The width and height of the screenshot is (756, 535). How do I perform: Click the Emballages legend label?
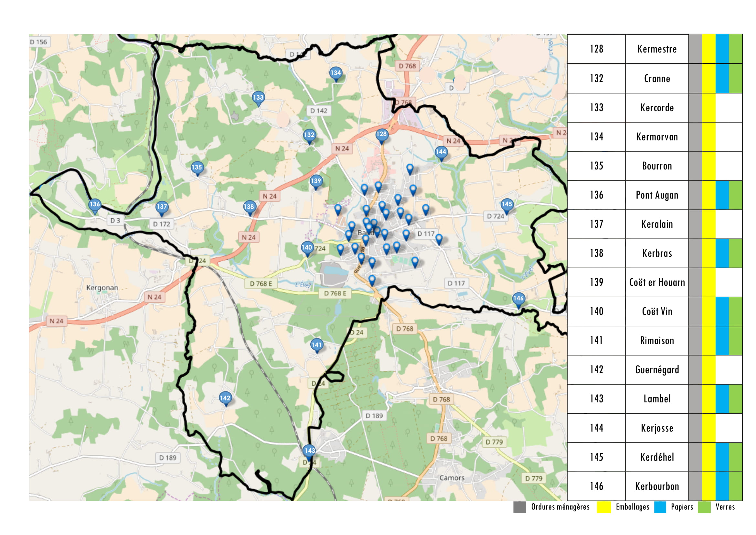(633, 507)
